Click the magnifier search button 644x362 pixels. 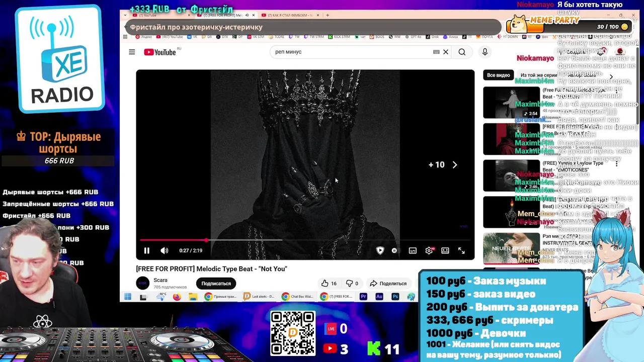point(462,52)
